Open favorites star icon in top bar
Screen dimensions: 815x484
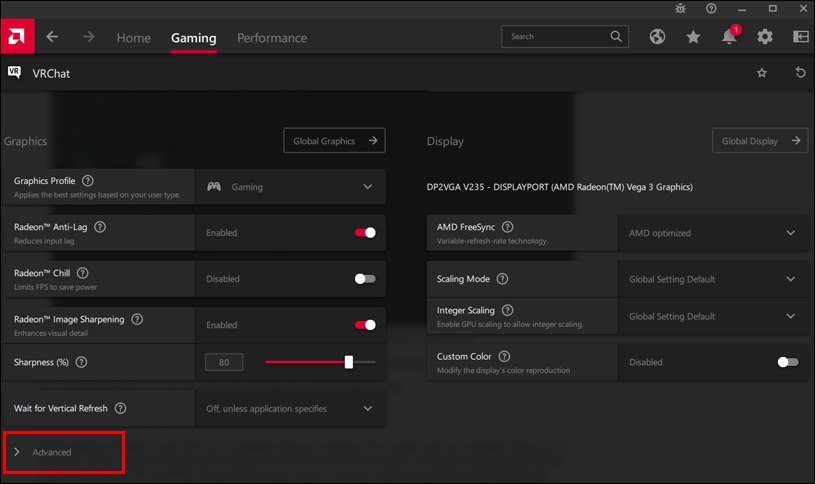[x=693, y=37]
